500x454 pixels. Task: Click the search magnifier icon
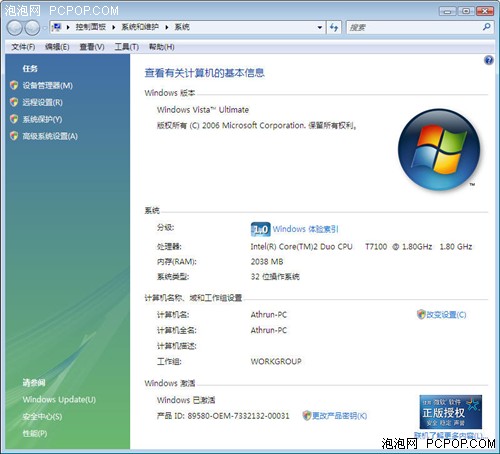(486, 27)
